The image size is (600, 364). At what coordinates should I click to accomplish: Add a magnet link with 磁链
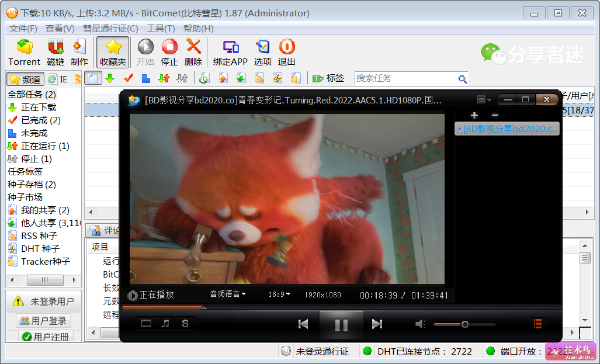(56, 53)
